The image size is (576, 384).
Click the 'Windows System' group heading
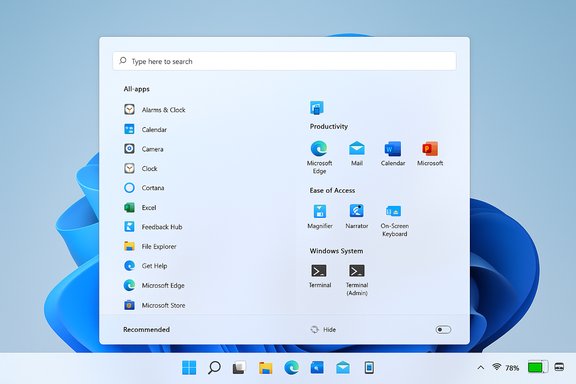(x=336, y=251)
